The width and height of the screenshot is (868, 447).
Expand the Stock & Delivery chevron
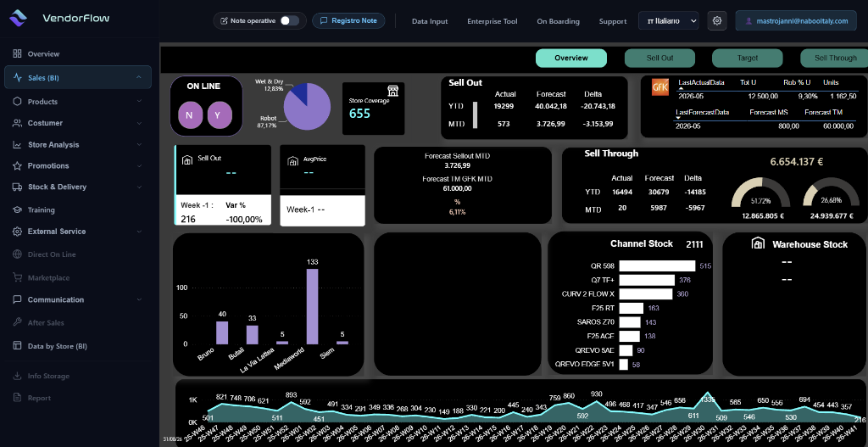[x=139, y=187]
